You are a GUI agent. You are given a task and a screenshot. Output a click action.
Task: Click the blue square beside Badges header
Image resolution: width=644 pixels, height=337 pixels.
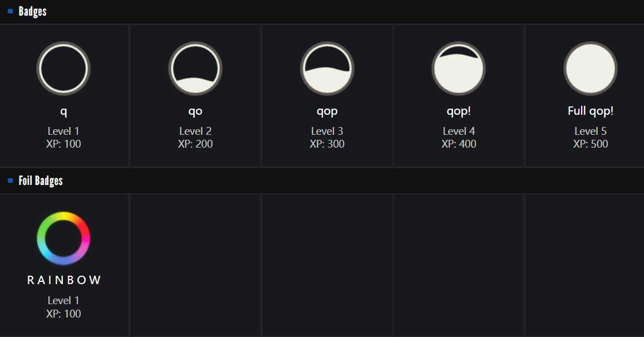coord(10,11)
